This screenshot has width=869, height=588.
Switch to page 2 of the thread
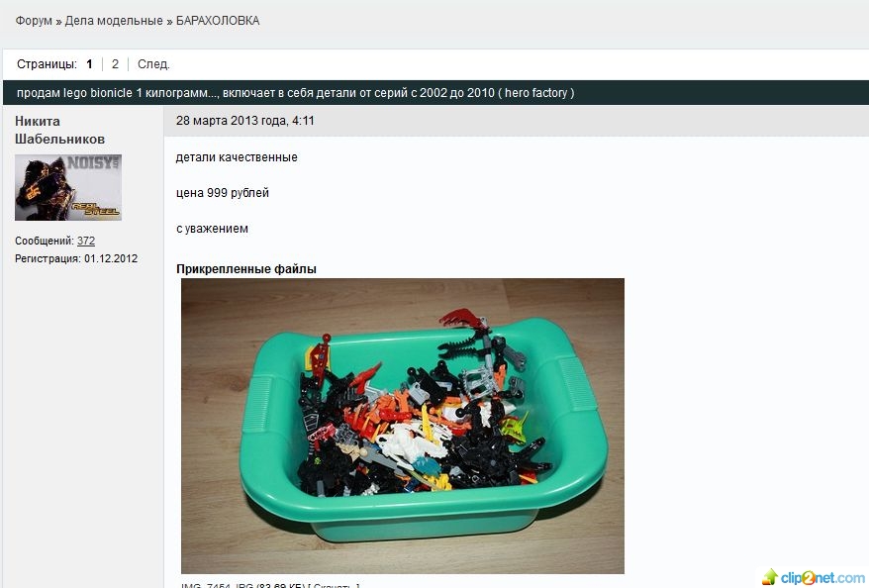(115, 64)
